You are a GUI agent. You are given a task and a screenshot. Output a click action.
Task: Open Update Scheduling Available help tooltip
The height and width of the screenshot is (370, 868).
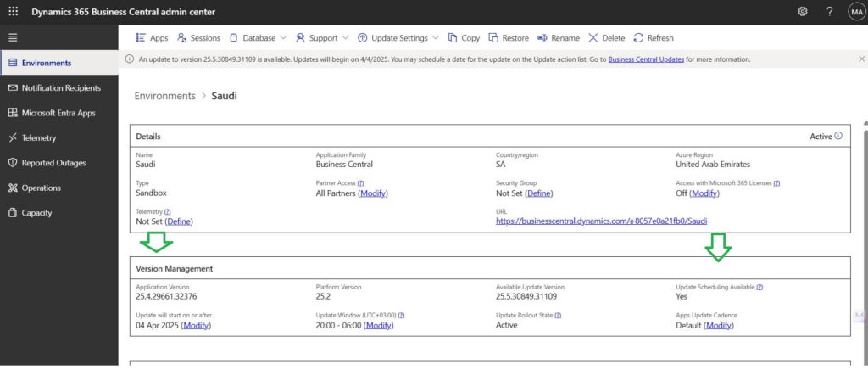(759, 288)
